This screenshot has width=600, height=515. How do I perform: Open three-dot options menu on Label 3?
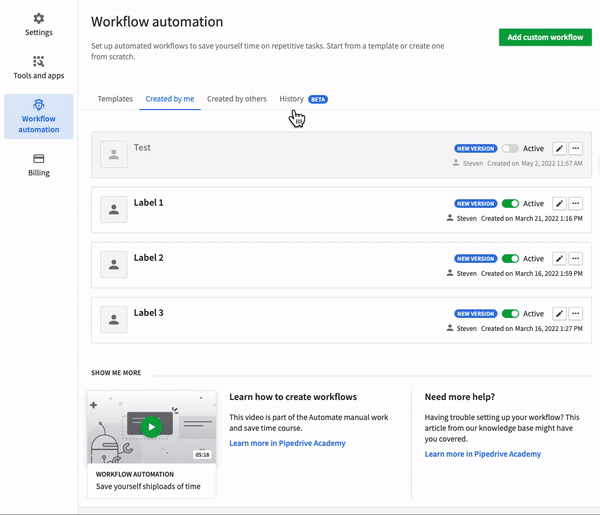pyautogui.click(x=575, y=313)
